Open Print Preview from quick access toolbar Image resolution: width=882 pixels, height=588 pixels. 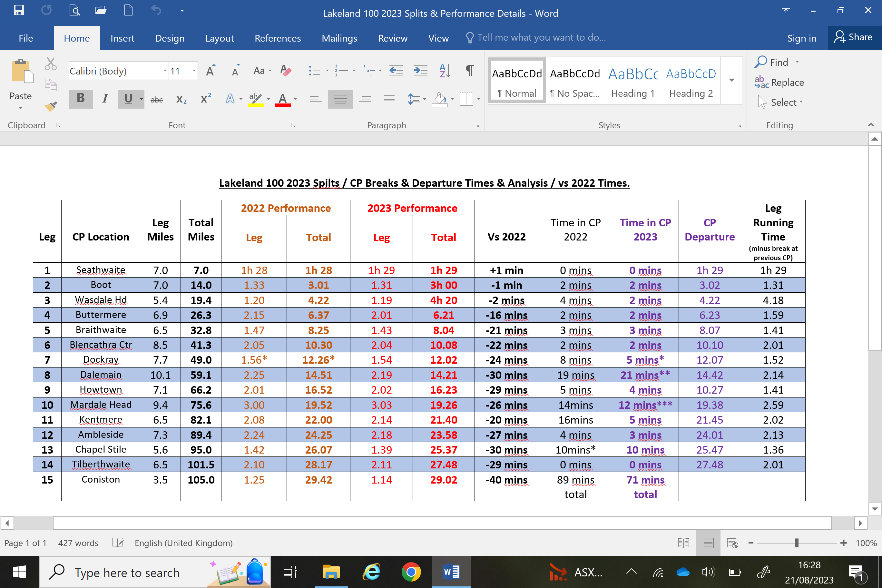pyautogui.click(x=74, y=10)
